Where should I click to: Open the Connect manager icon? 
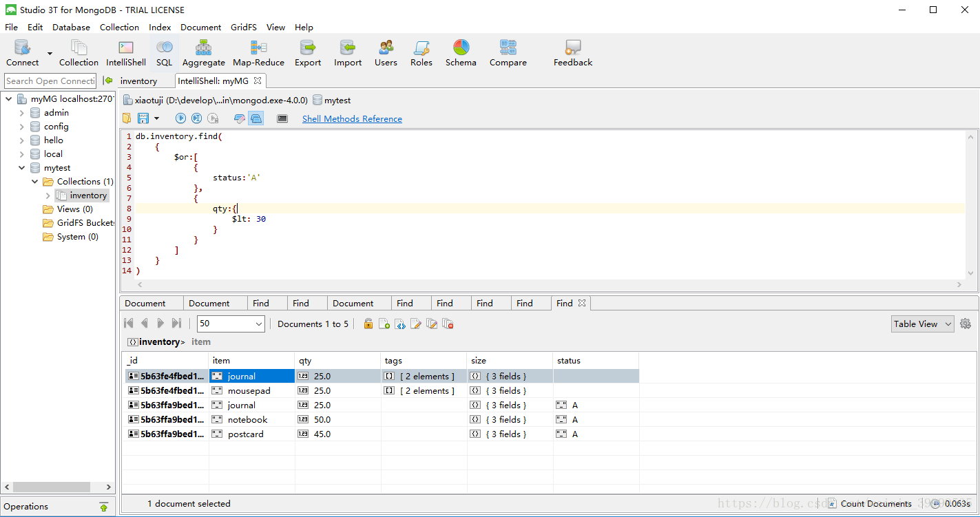point(23,53)
